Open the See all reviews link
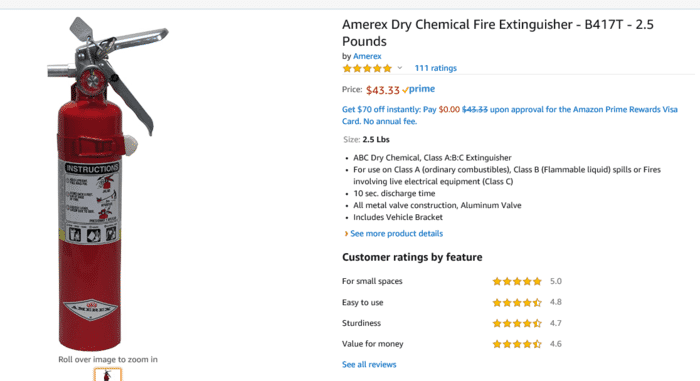 pyautogui.click(x=369, y=364)
